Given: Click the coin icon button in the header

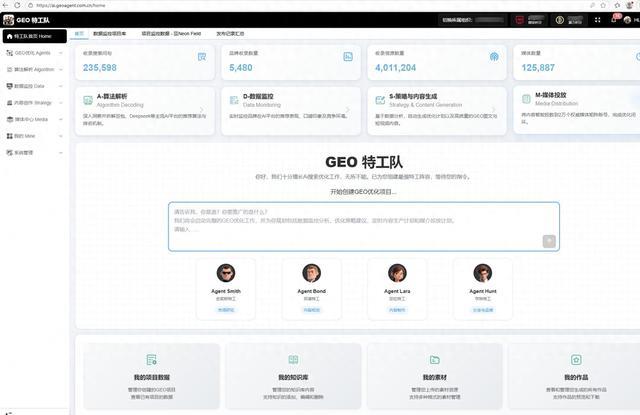Looking at the screenshot, I should click(560, 20).
